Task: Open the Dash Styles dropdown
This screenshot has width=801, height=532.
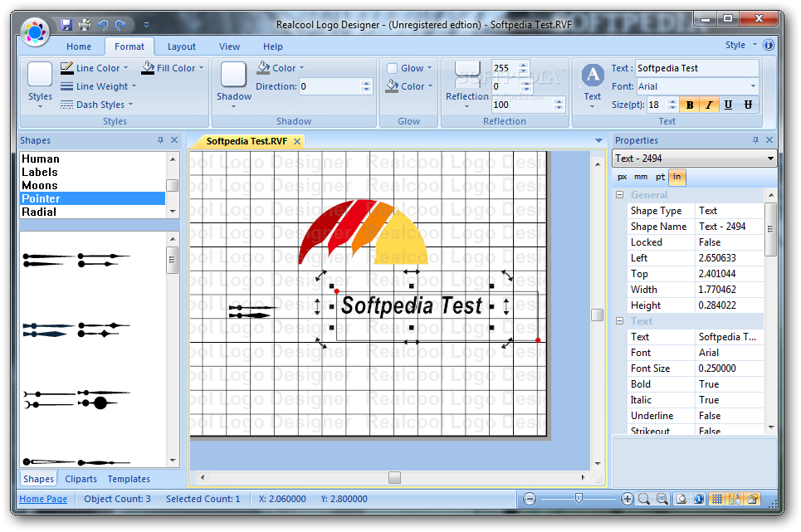Action: click(96, 105)
